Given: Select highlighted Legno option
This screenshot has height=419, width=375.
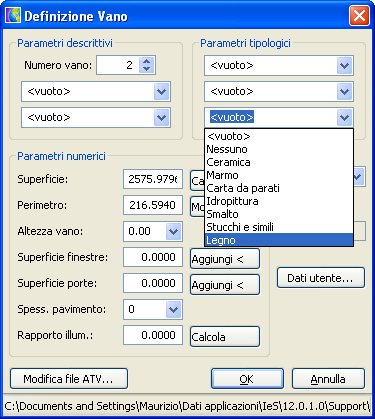Looking at the screenshot, I should (x=279, y=240).
